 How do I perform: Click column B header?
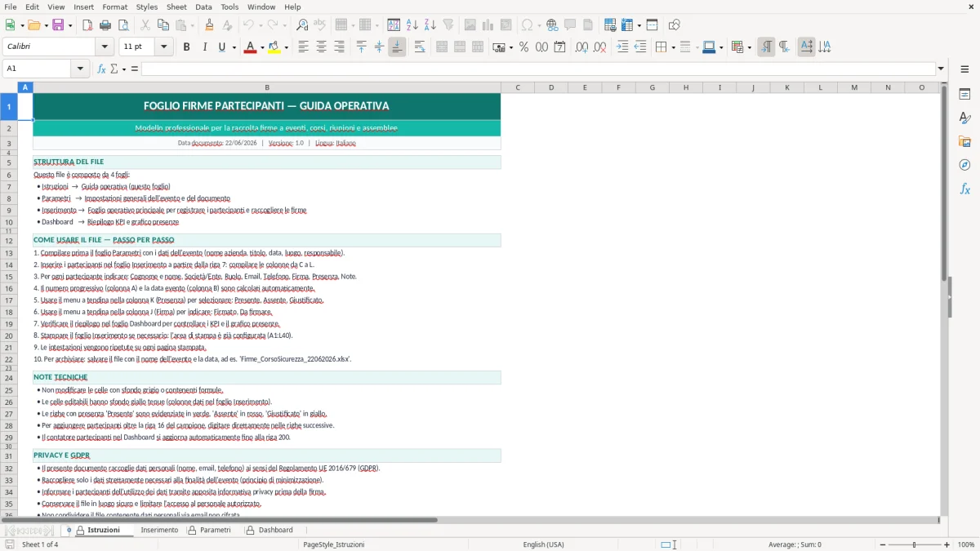pyautogui.click(x=266, y=87)
